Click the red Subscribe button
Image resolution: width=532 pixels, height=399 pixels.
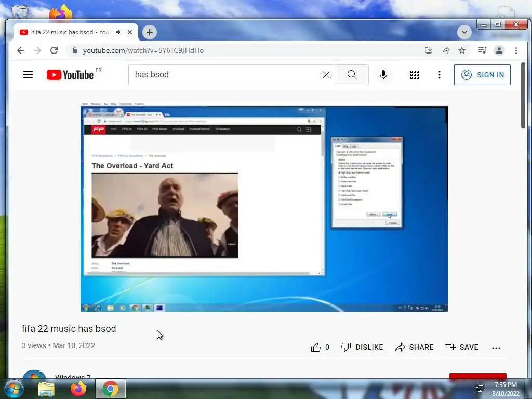pos(478,376)
